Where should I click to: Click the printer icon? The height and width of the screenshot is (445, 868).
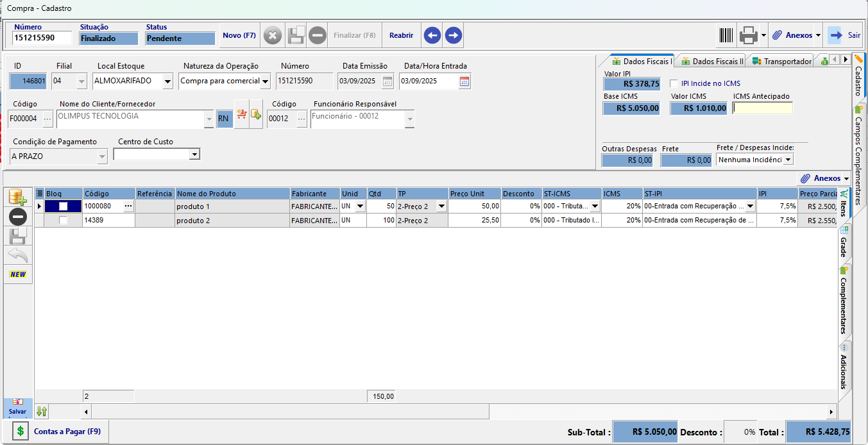(748, 35)
